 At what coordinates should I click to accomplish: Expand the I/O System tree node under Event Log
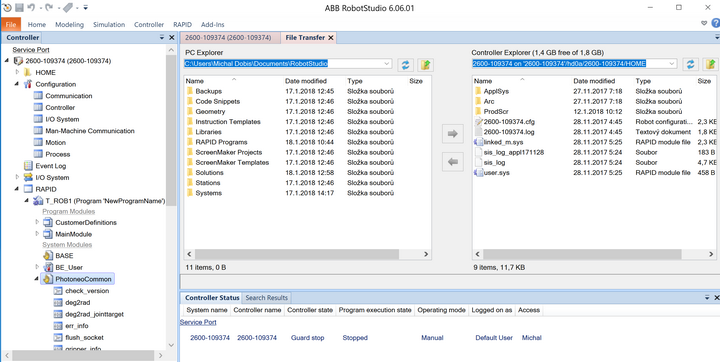tap(17, 177)
